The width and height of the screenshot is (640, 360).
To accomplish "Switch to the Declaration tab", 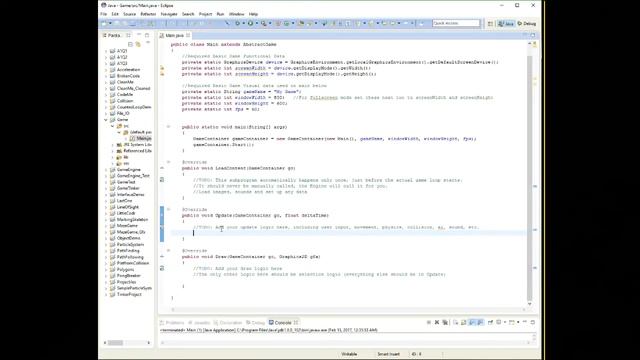I will pyautogui.click(x=228, y=322).
